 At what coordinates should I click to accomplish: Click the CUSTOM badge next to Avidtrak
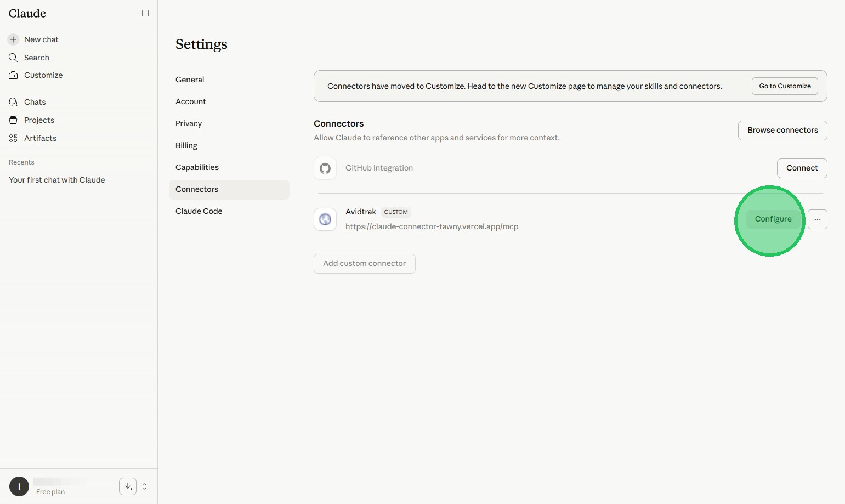pyautogui.click(x=396, y=212)
